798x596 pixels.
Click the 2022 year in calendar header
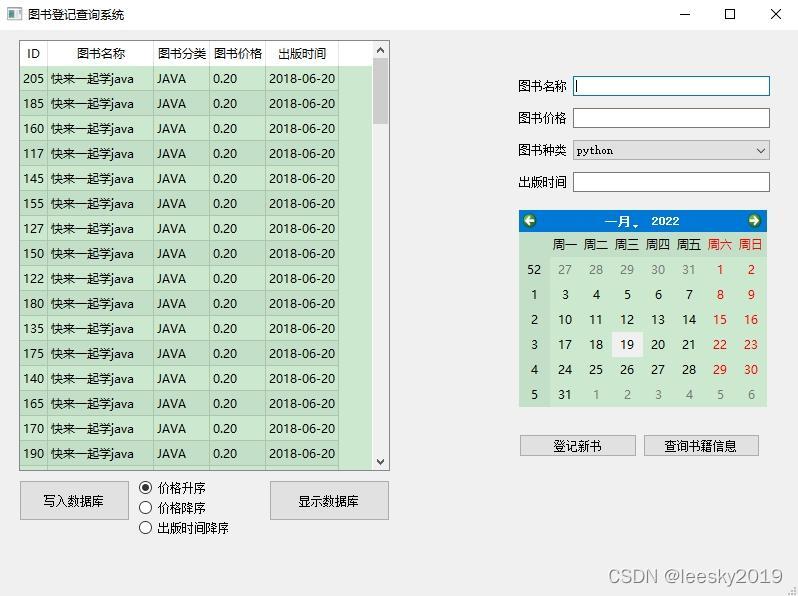tap(665, 221)
